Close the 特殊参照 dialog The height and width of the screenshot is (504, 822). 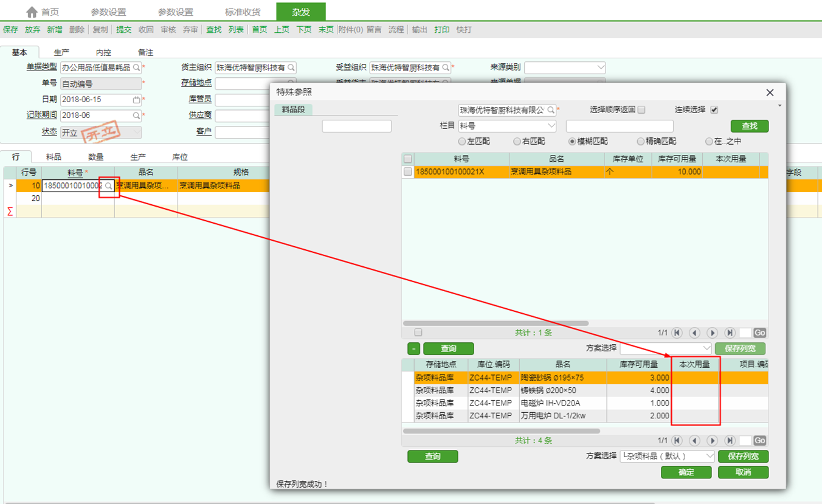pyautogui.click(x=770, y=92)
